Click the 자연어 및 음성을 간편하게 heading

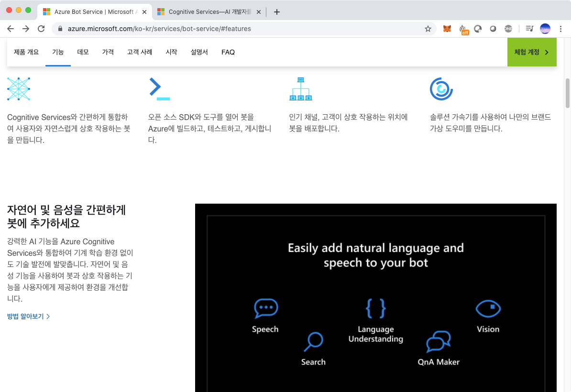(66, 216)
